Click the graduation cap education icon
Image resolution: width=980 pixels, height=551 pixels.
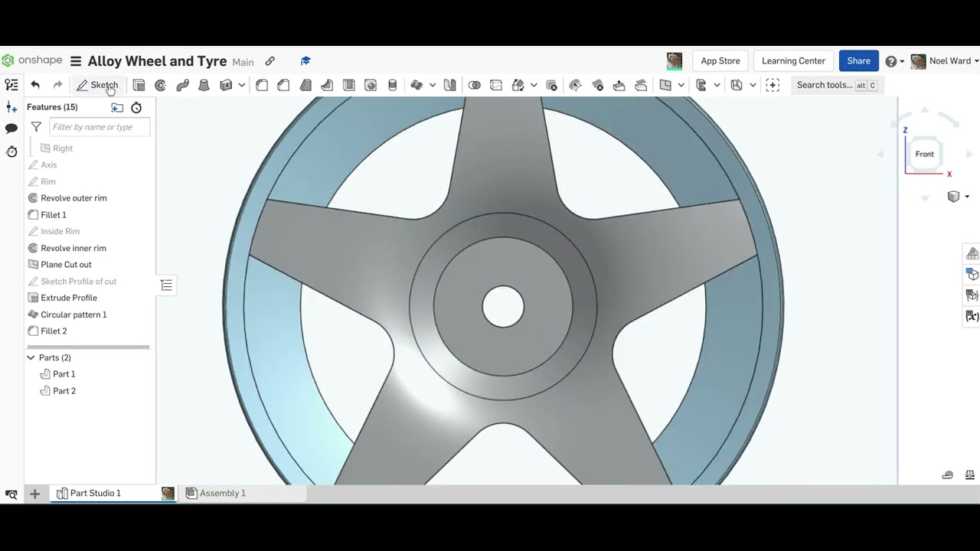pyautogui.click(x=305, y=61)
